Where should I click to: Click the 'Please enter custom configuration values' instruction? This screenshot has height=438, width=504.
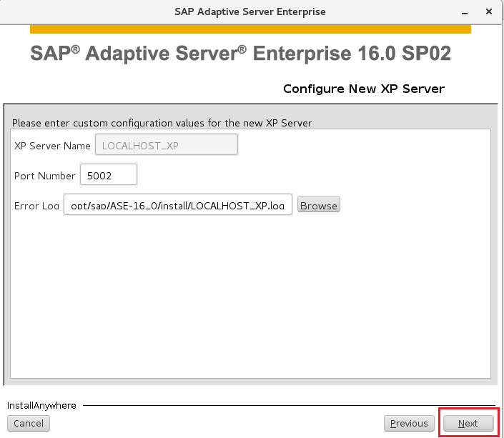point(162,123)
